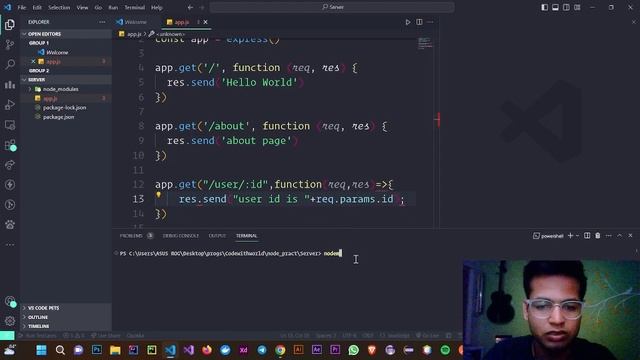Viewport: 640px width, 360px height.
Task: Open the Run and Debug view
Action: 10,104
